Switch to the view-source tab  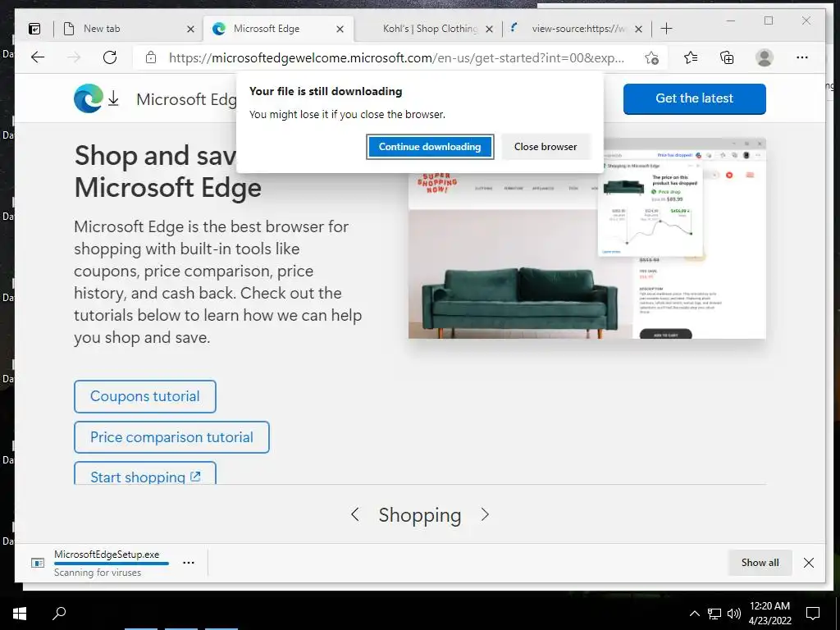click(577, 29)
